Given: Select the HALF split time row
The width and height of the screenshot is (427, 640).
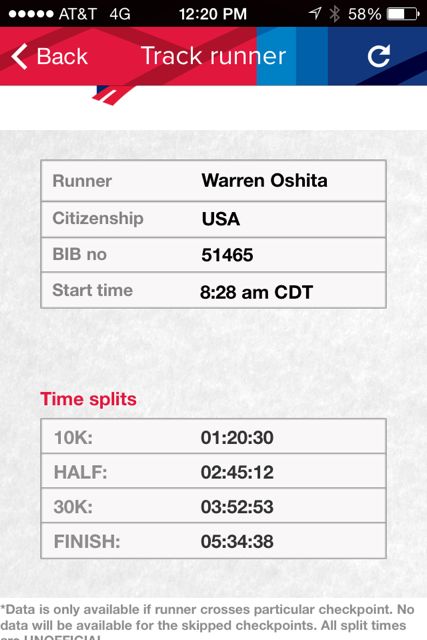Looking at the screenshot, I should [x=214, y=471].
